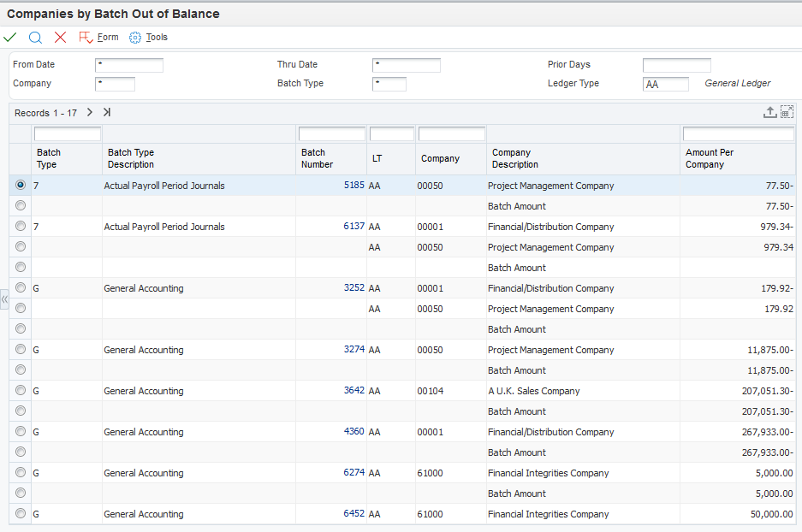Viewport: 802px width, 532px height.
Task: Click the From Date input field
Action: (128, 65)
